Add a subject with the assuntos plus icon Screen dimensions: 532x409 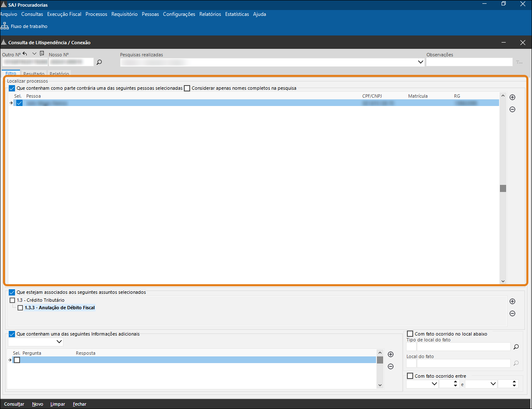point(512,301)
